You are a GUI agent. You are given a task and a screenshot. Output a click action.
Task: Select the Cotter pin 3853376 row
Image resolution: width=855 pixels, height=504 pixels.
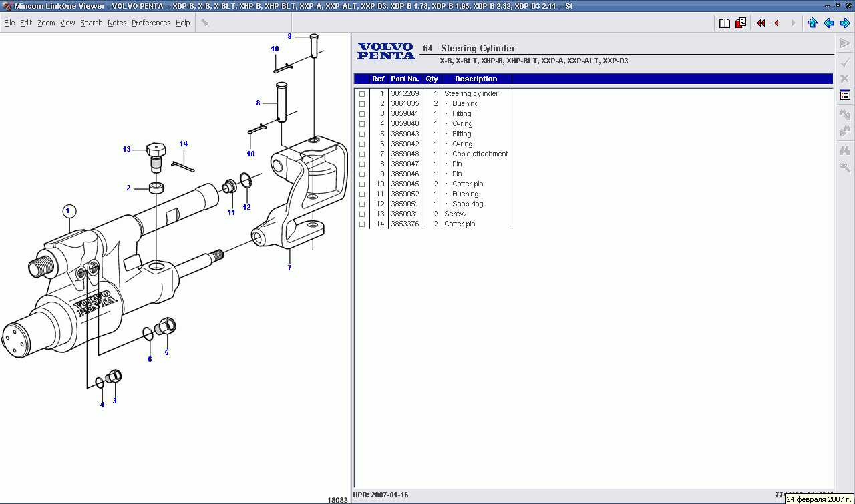[x=434, y=224]
